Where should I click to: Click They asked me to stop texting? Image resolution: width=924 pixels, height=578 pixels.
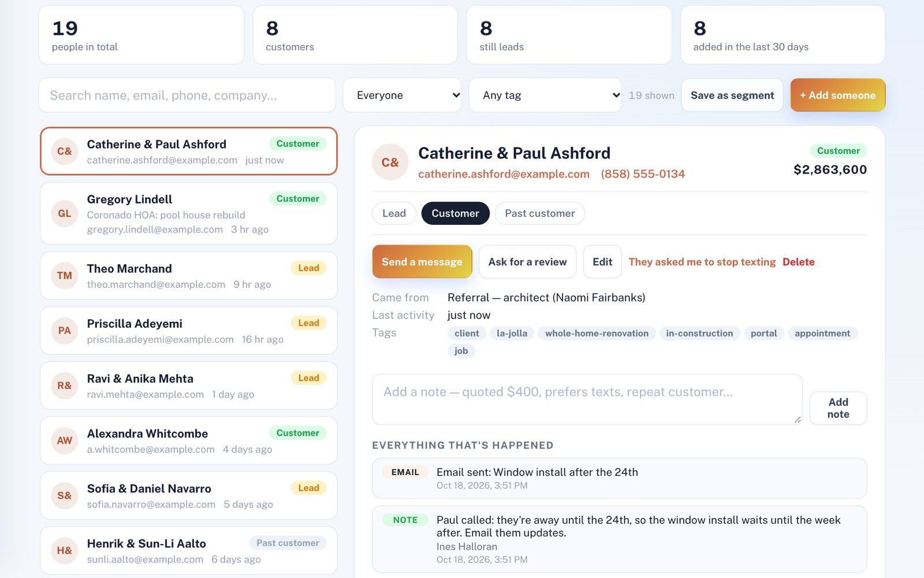point(702,262)
